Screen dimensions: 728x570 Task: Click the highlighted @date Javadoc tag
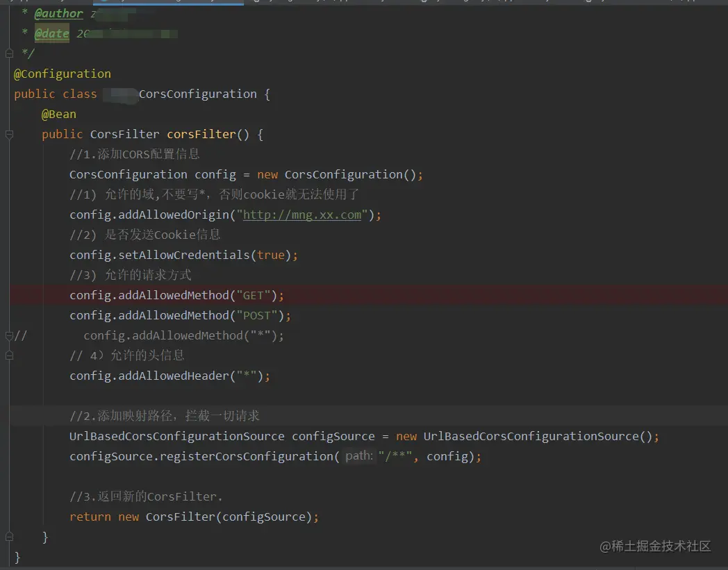(51, 34)
